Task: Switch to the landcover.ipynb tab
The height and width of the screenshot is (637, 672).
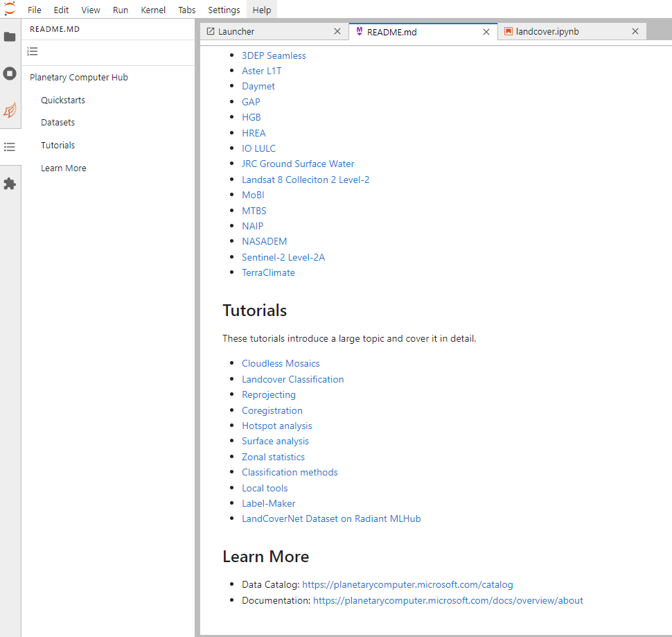Action: [572, 31]
